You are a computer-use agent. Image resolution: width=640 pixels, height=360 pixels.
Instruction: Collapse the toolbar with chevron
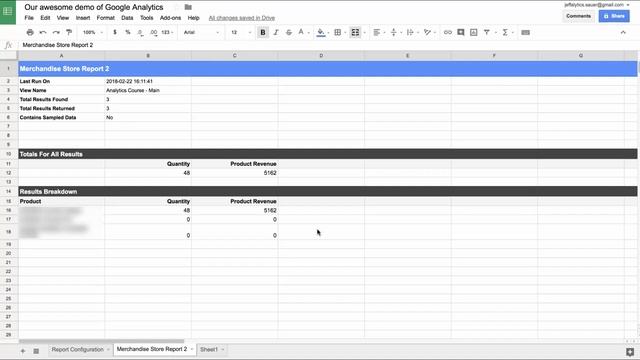point(623,32)
